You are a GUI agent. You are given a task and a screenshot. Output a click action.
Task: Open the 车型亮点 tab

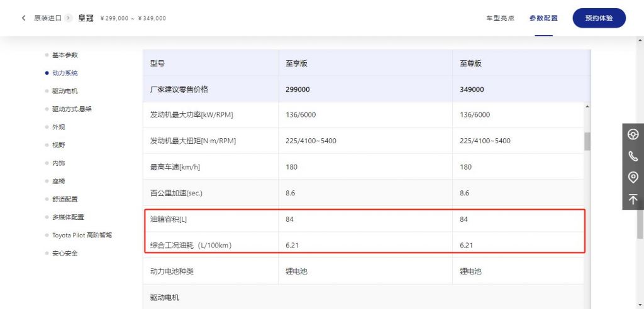[500, 18]
